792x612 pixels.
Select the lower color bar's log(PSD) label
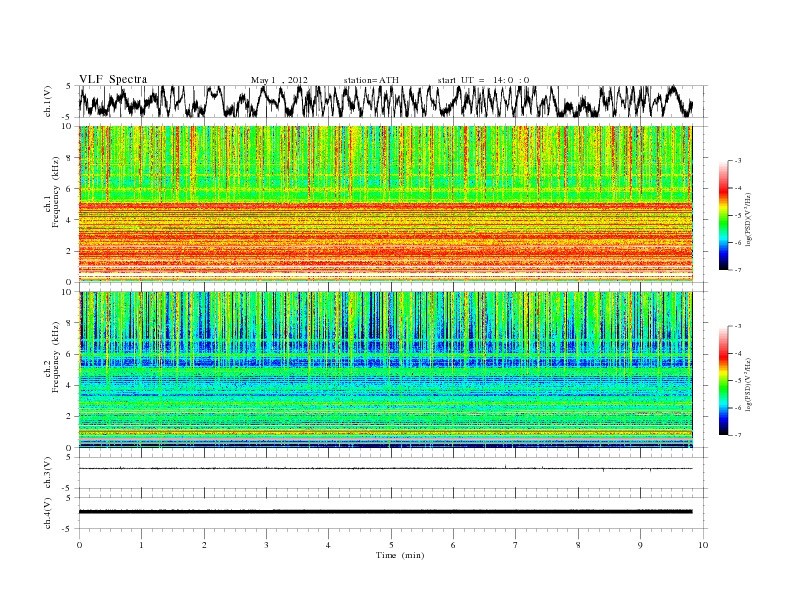point(749,384)
